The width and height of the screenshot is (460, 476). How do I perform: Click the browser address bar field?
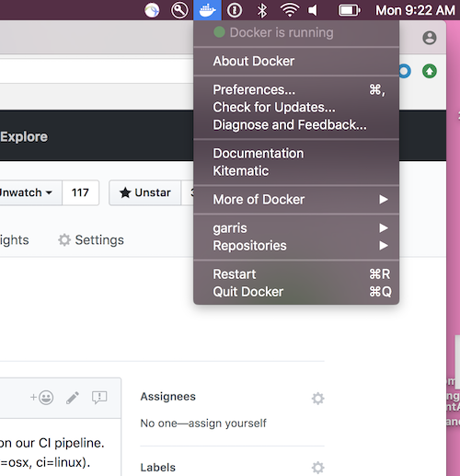(97, 71)
